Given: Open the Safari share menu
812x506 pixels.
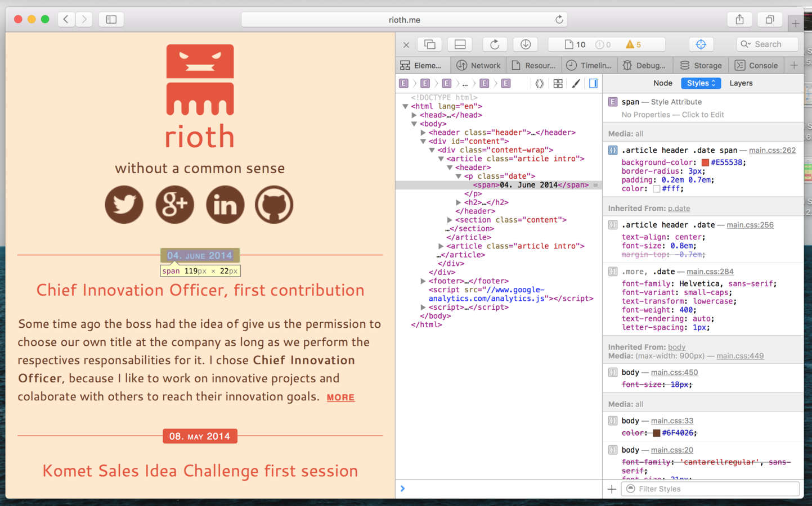Looking at the screenshot, I should point(739,19).
